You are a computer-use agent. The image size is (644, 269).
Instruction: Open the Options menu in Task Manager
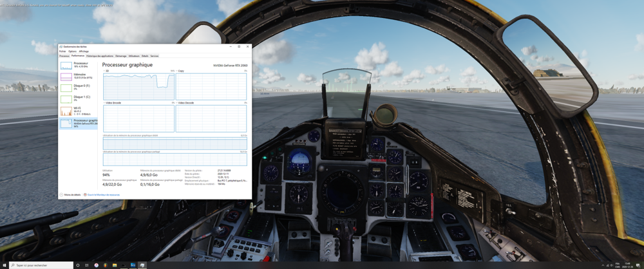(x=72, y=51)
